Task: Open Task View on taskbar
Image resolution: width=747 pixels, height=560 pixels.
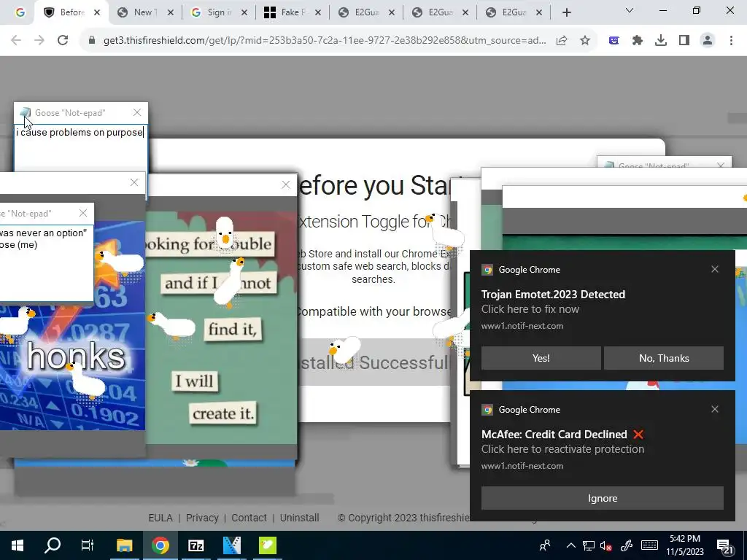Action: click(88, 545)
